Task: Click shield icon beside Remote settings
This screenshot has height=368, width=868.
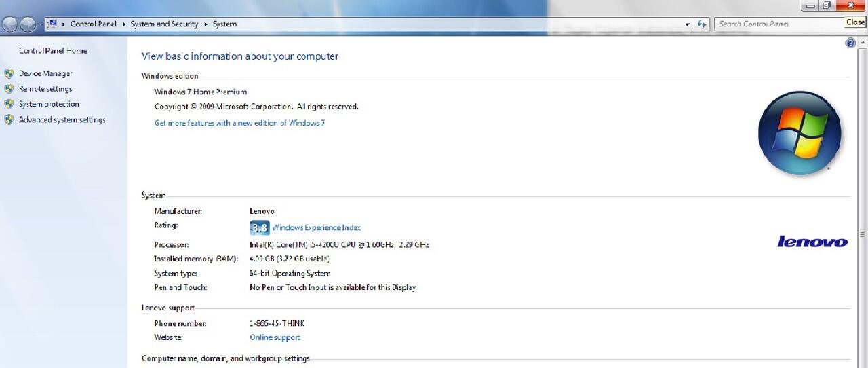Action: click(9, 89)
